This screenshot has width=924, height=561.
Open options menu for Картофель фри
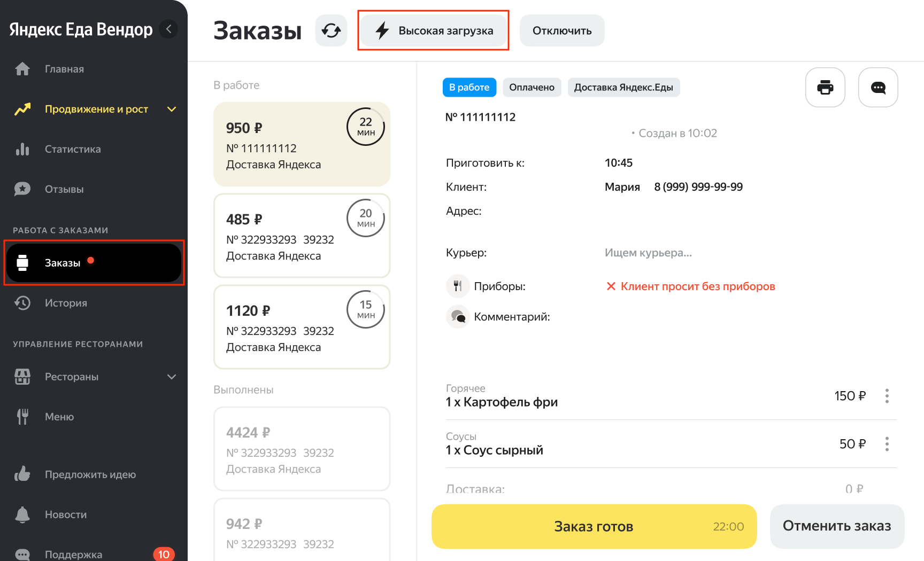tap(887, 396)
